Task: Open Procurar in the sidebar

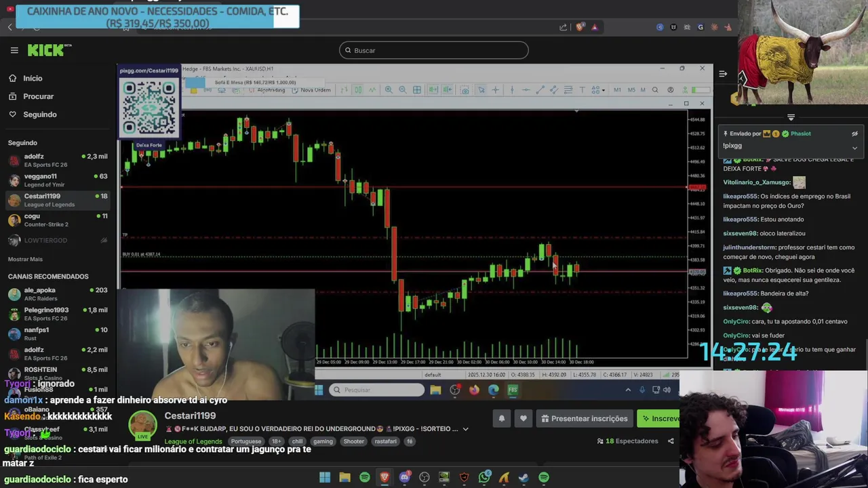Action: point(38,96)
